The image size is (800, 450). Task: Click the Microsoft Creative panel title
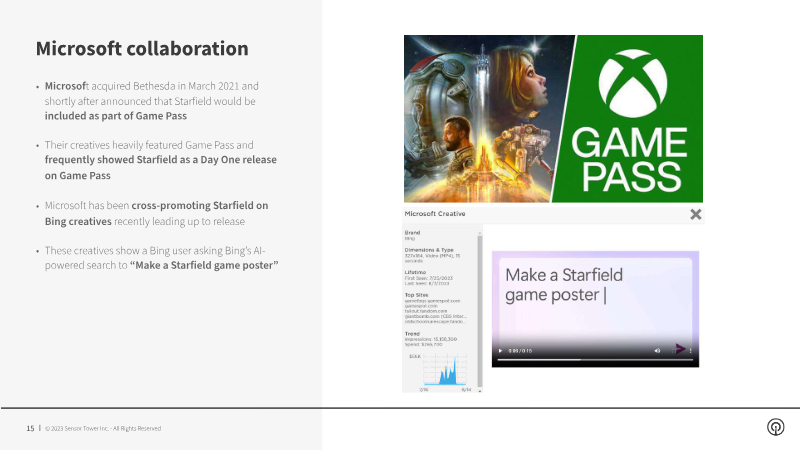click(x=434, y=214)
